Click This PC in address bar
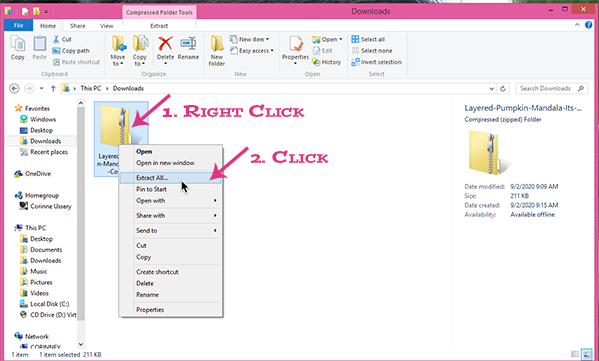This screenshot has width=599, height=361. (x=91, y=88)
